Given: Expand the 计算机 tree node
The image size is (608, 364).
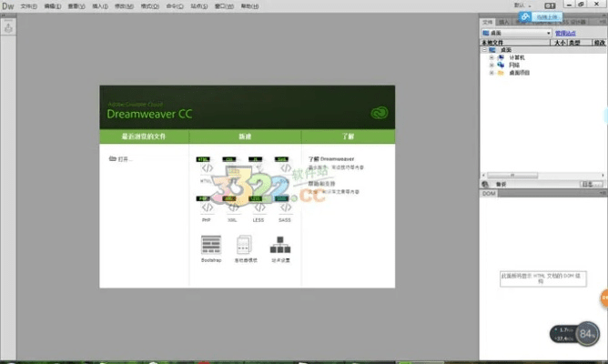Looking at the screenshot, I should point(491,57).
